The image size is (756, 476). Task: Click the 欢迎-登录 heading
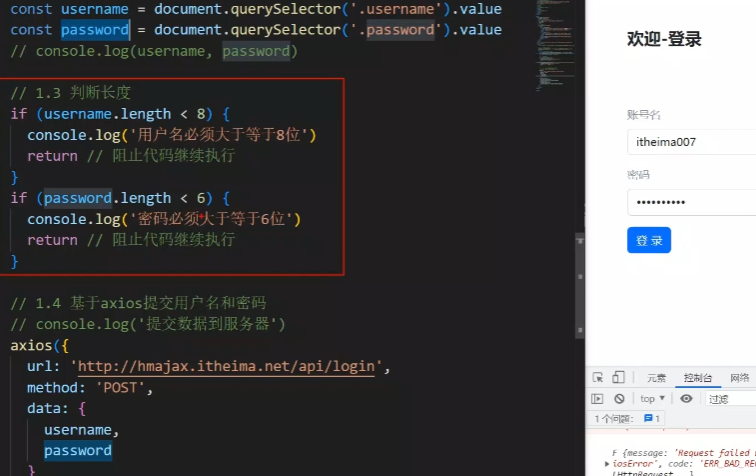[x=664, y=39]
